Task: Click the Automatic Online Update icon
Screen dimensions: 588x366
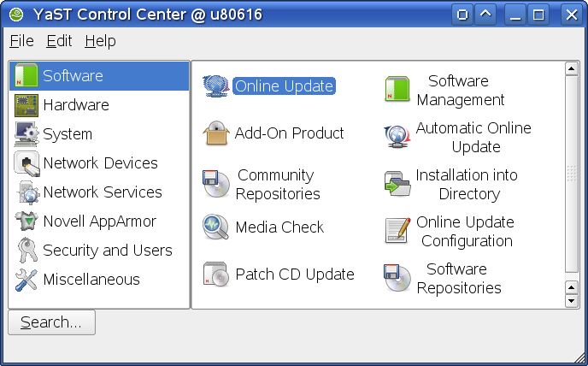Action: pyautogui.click(x=397, y=136)
